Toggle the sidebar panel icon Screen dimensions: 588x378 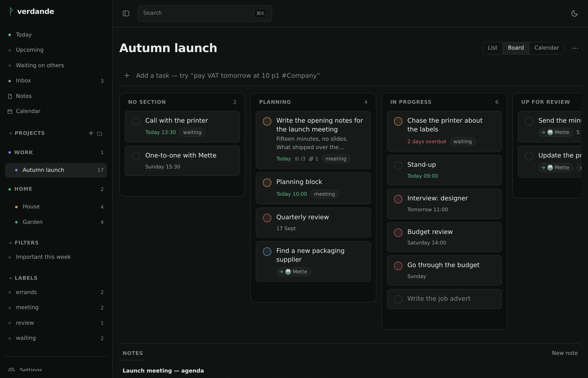point(126,13)
